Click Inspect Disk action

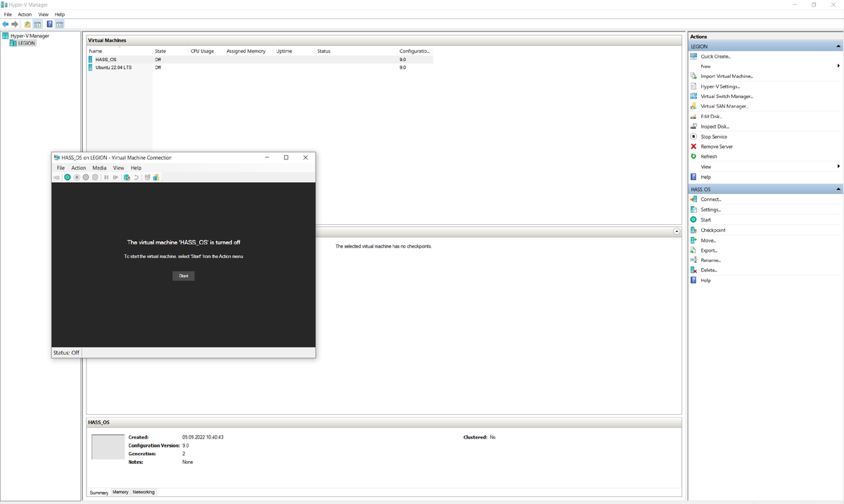pos(715,127)
